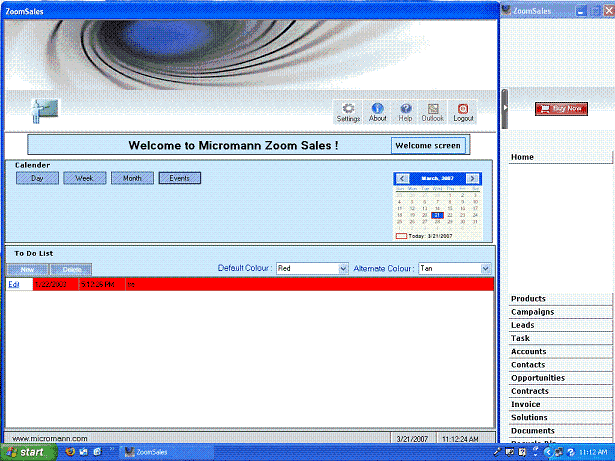Screen dimensions: 615x461
Task: Open the Settings gear icon
Action: pyautogui.click(x=348, y=112)
